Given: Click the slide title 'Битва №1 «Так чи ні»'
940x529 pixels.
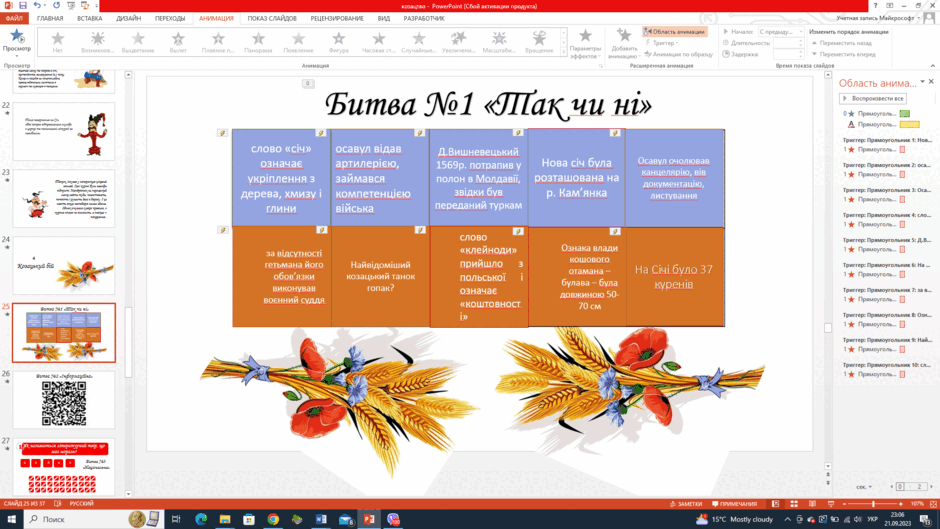Looking at the screenshot, I should pyautogui.click(x=488, y=105).
